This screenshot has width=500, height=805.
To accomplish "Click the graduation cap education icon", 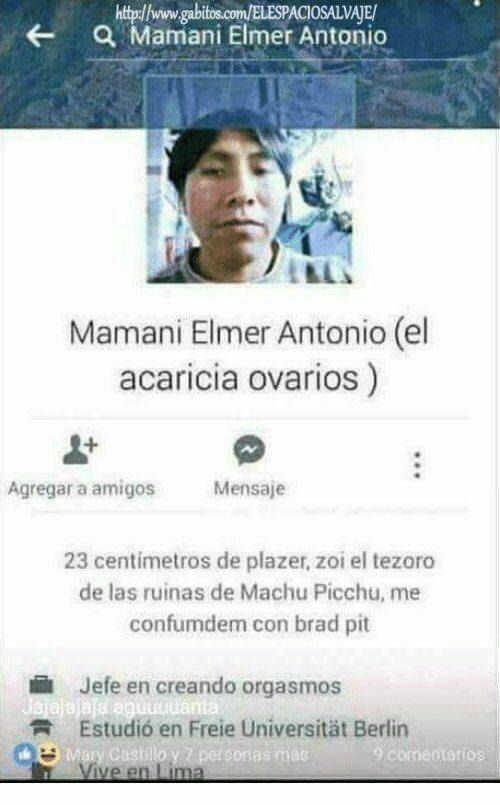I will (x=41, y=727).
